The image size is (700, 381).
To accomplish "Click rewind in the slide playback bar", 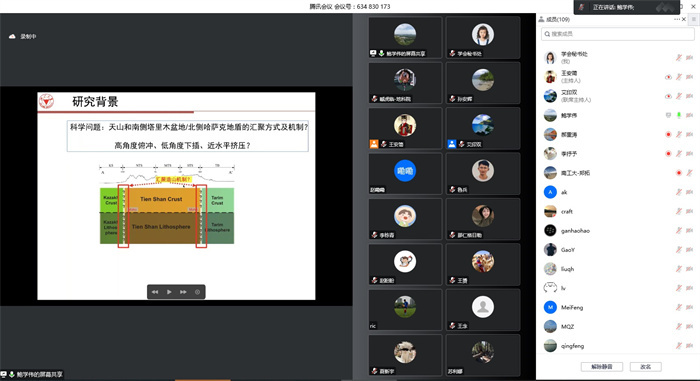I will [155, 292].
